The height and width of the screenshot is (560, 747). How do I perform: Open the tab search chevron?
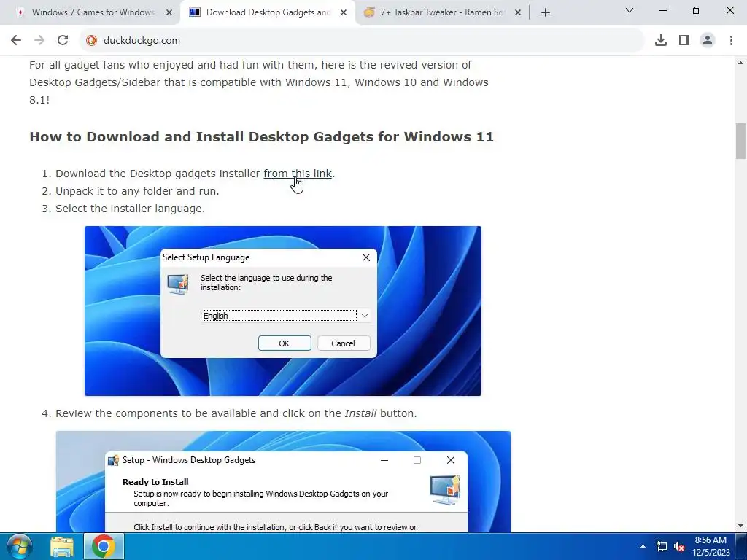pyautogui.click(x=630, y=10)
